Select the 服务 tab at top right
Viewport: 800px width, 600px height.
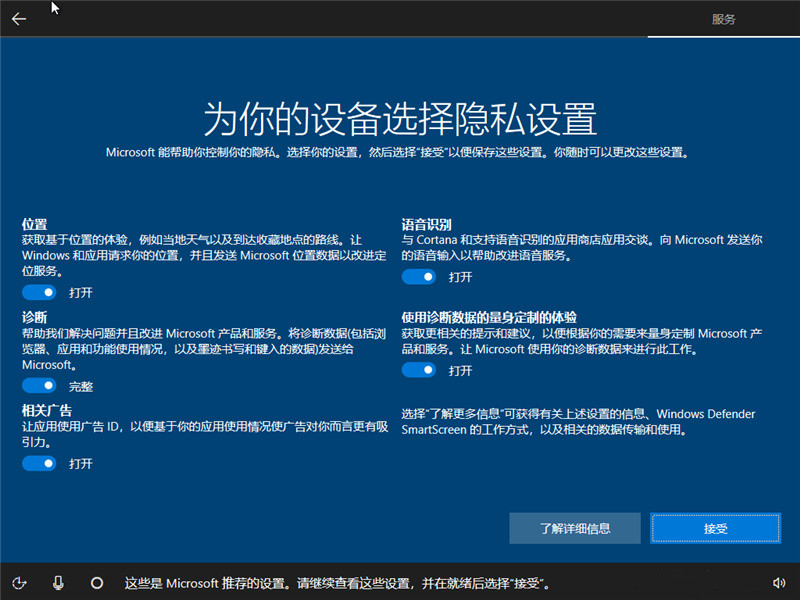coord(722,17)
